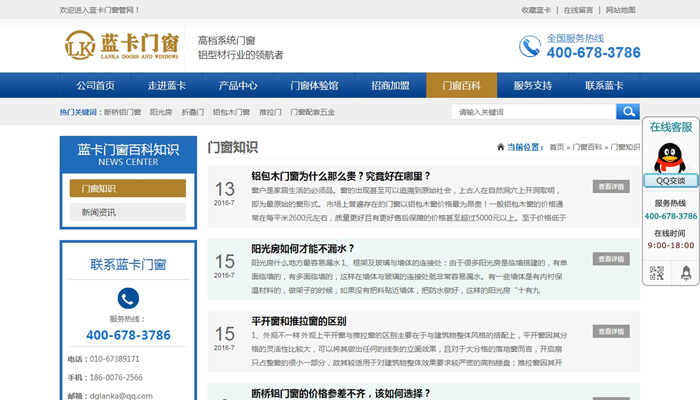
Task: Open 走进蓝卡 navigation item
Action: tap(167, 85)
